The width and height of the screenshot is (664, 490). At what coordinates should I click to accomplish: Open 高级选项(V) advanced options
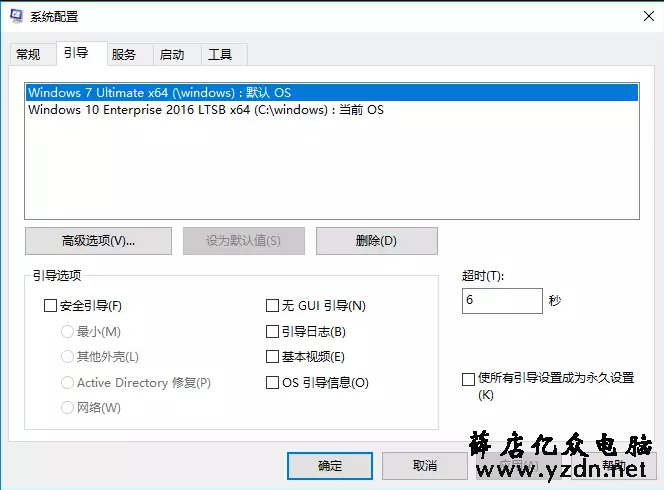pyautogui.click(x=98, y=241)
